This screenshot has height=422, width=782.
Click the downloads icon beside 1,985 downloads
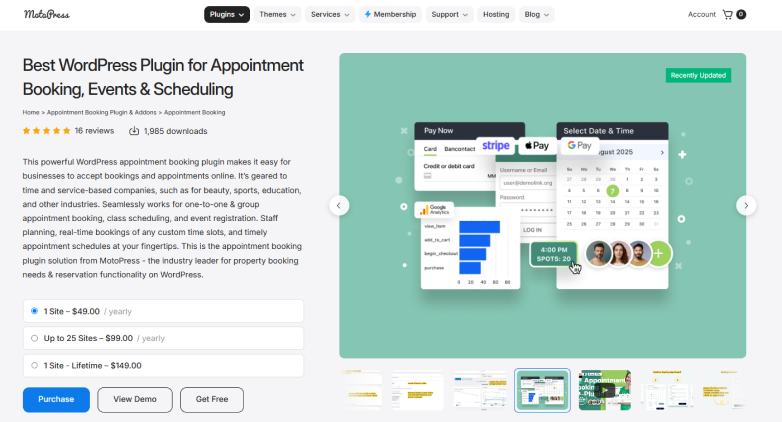(x=134, y=131)
